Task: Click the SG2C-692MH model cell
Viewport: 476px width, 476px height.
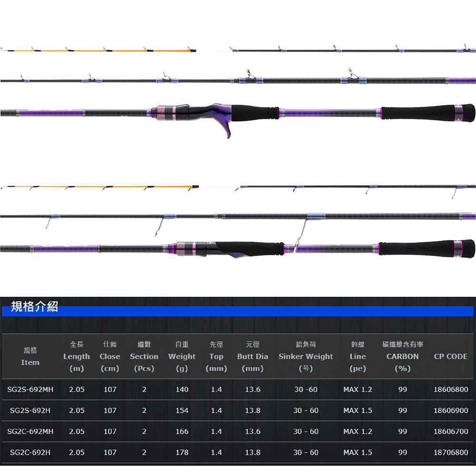Action: click(30, 431)
